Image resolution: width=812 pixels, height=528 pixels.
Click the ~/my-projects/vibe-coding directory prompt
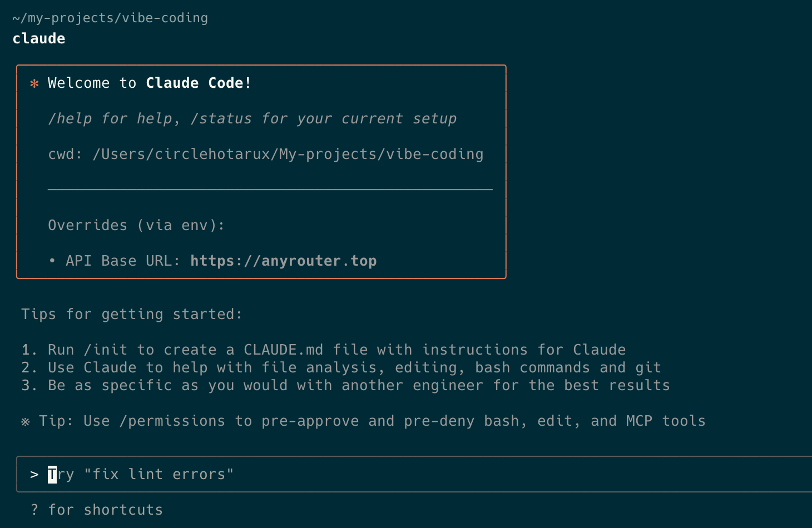point(110,18)
